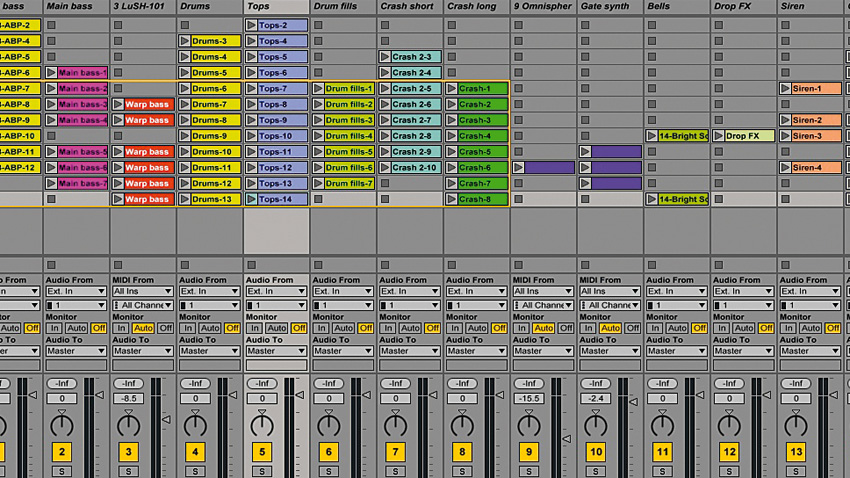
Task: Edit the LuSH-101 volume value -8.5
Action: [x=128, y=398]
